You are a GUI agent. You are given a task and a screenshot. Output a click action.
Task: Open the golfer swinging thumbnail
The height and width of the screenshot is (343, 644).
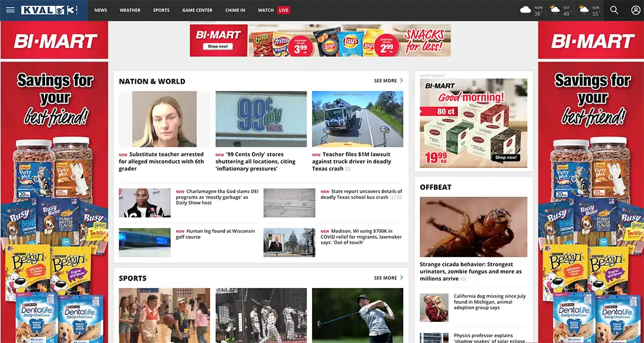358,315
